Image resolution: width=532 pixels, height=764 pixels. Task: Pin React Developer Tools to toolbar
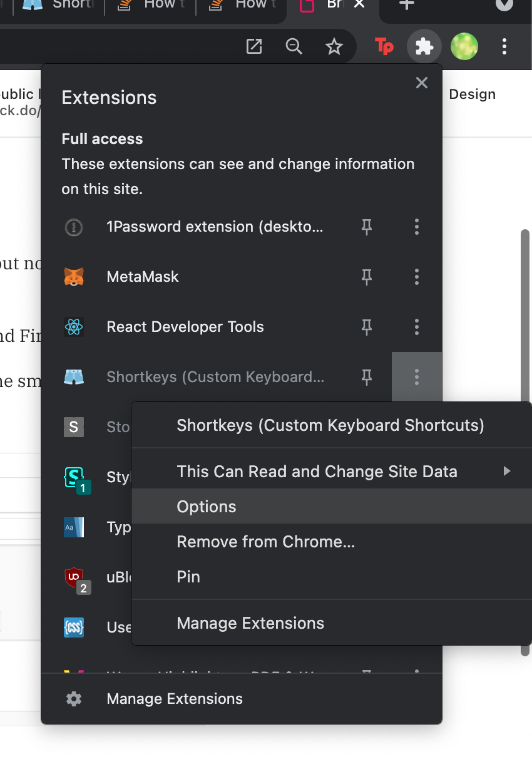point(367,327)
